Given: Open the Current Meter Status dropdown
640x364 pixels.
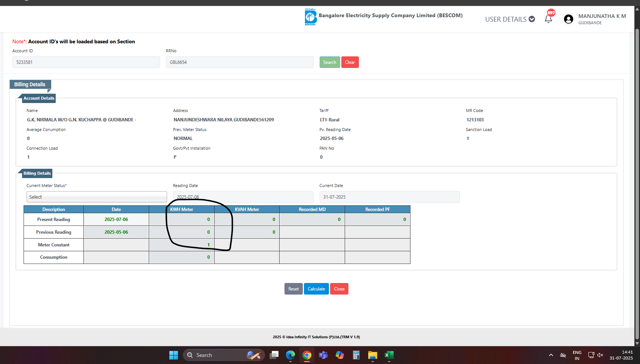Looking at the screenshot, I should (96, 197).
